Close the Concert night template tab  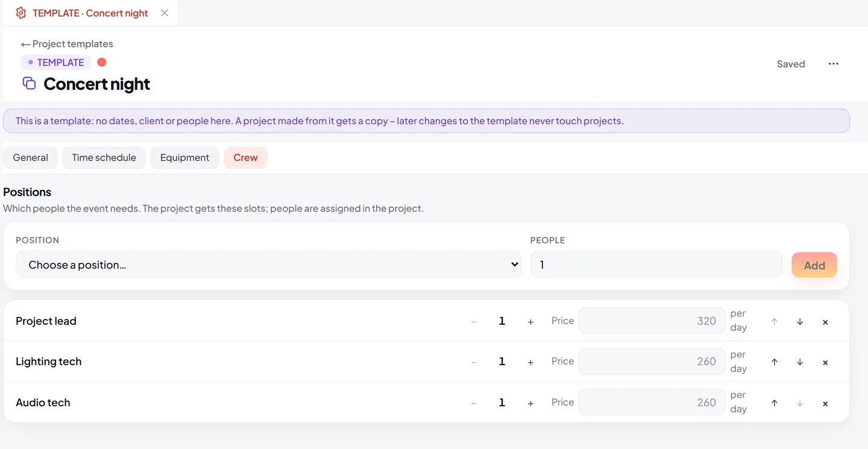165,13
